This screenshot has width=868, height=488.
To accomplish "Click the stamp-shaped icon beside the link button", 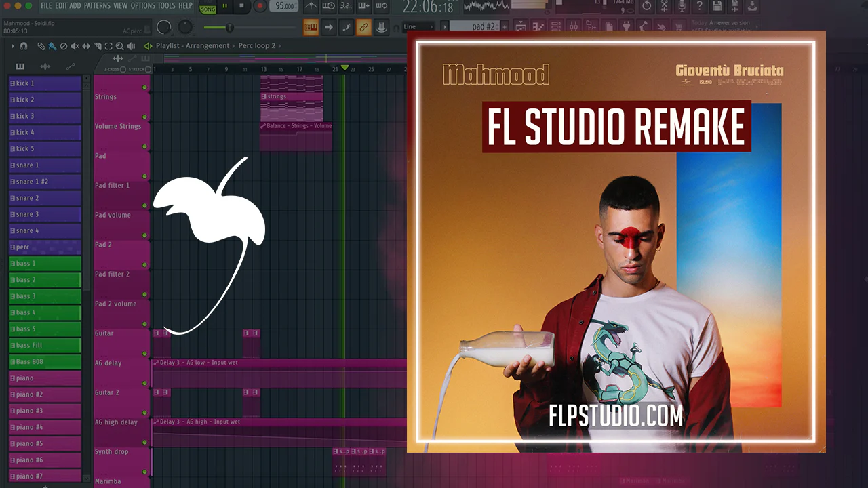I will pyautogui.click(x=381, y=27).
